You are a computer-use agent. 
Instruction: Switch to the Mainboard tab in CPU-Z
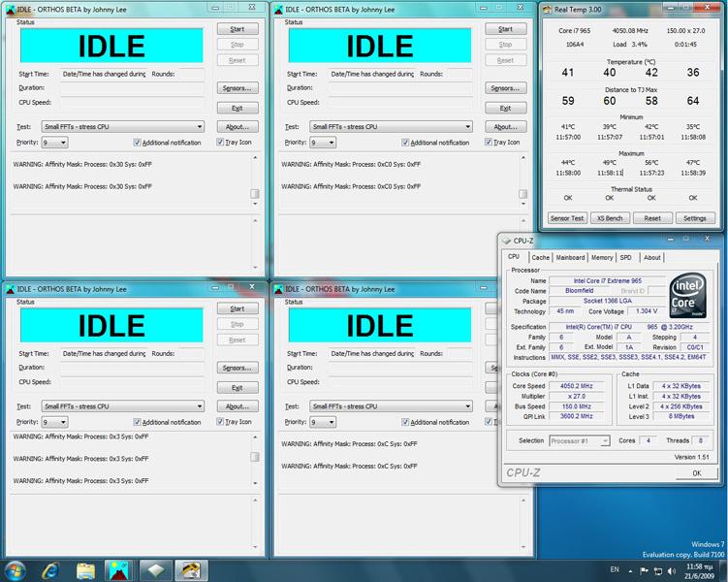tap(570, 258)
